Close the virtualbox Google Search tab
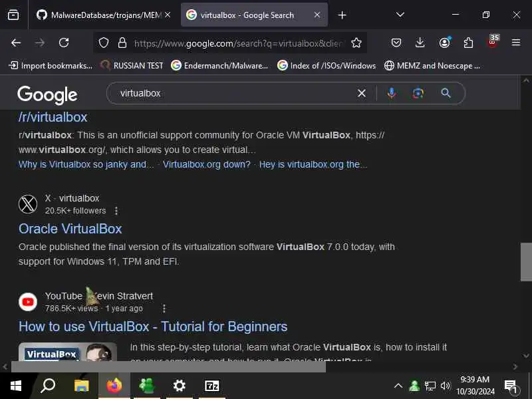The width and height of the screenshot is (532, 399). click(317, 15)
